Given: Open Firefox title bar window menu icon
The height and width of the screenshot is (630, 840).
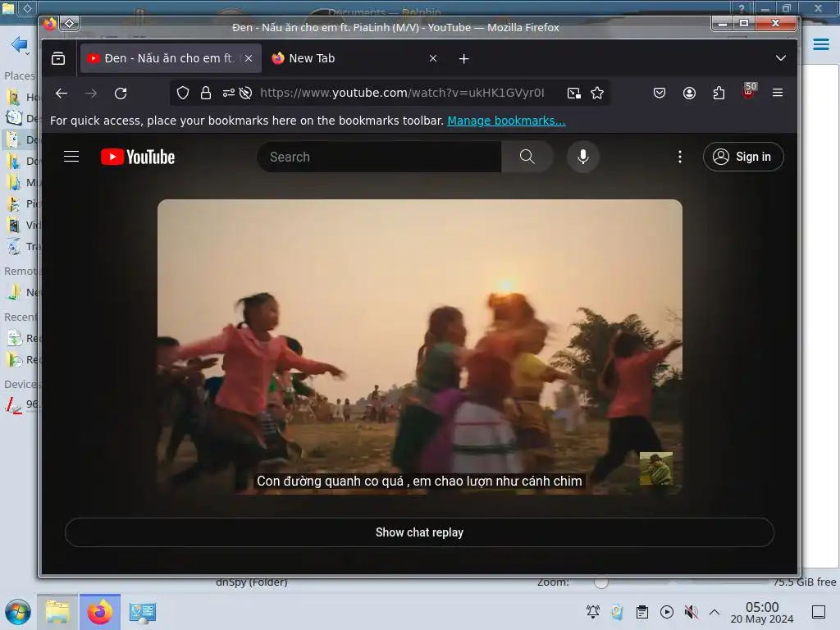Looking at the screenshot, I should tap(50, 24).
